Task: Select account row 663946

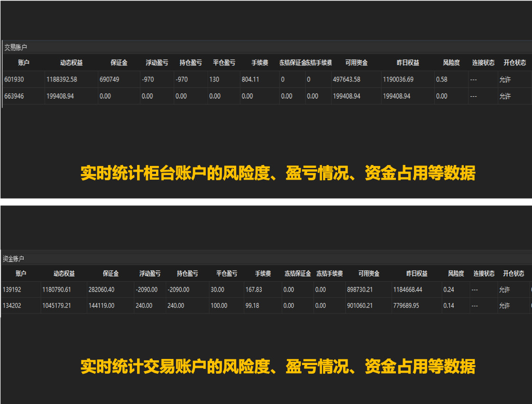Action: coord(14,96)
